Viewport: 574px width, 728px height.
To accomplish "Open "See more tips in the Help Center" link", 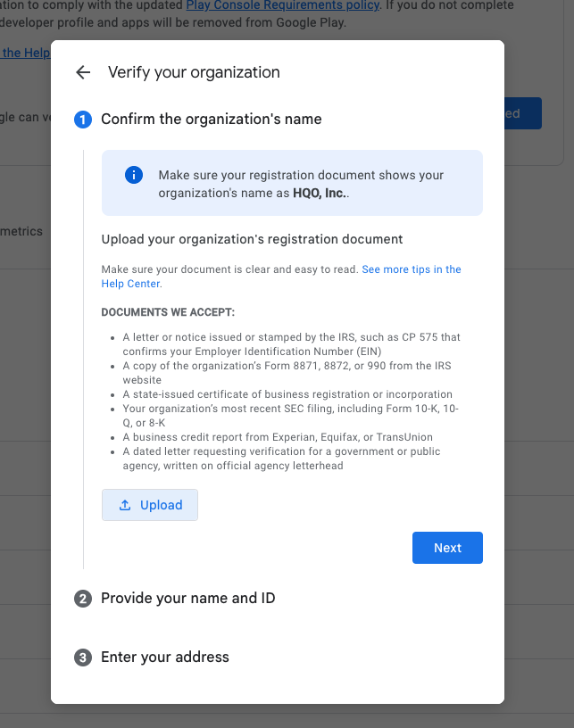I will click(x=411, y=269).
